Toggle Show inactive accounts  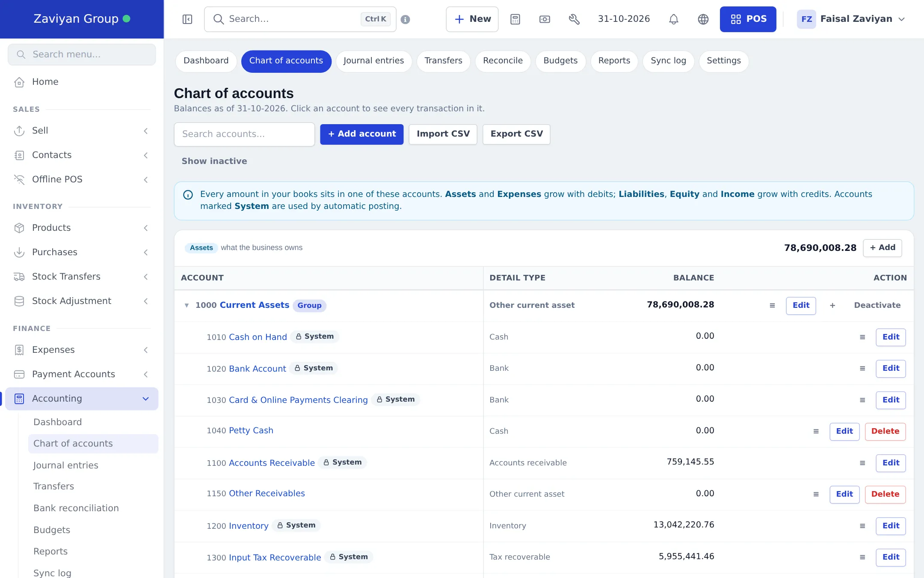pos(214,161)
